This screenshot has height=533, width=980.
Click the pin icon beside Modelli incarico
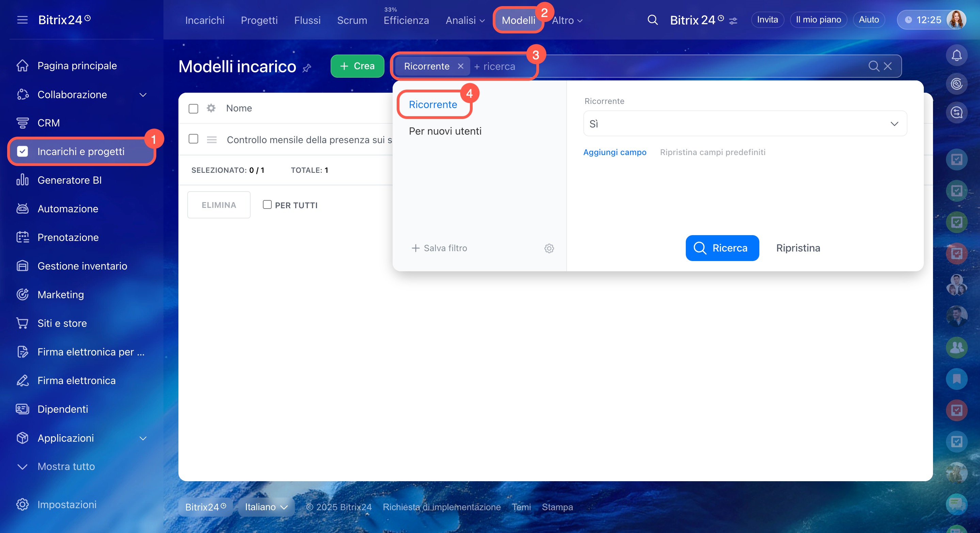(306, 68)
